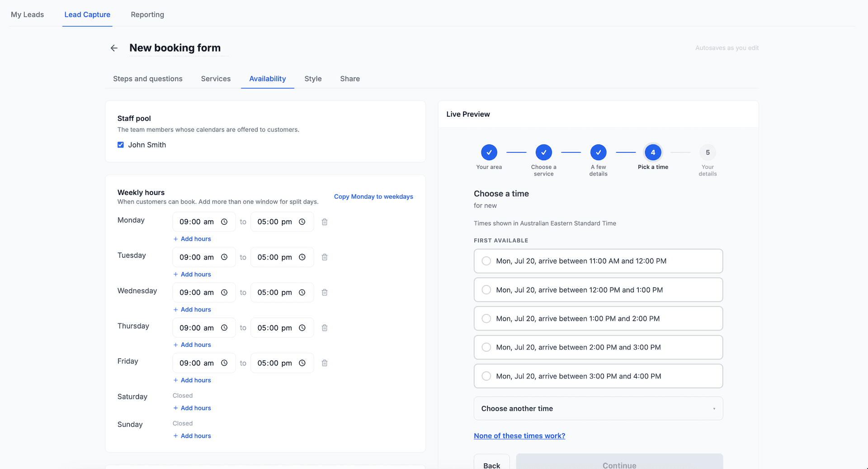Open the My Leads tab
Screen dimensions: 868x469
tap(27, 14)
